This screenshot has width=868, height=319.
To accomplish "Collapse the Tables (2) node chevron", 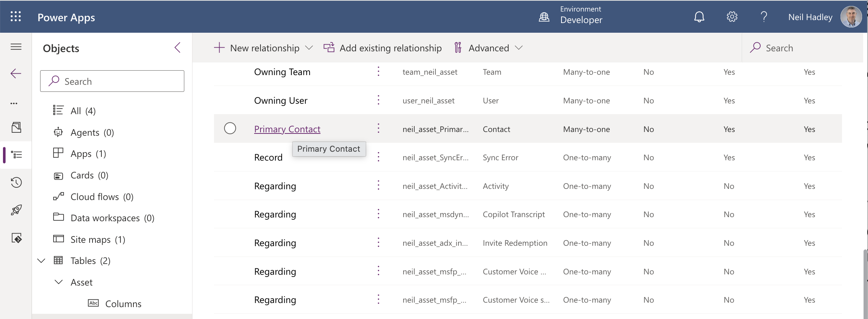I will pos(41,261).
